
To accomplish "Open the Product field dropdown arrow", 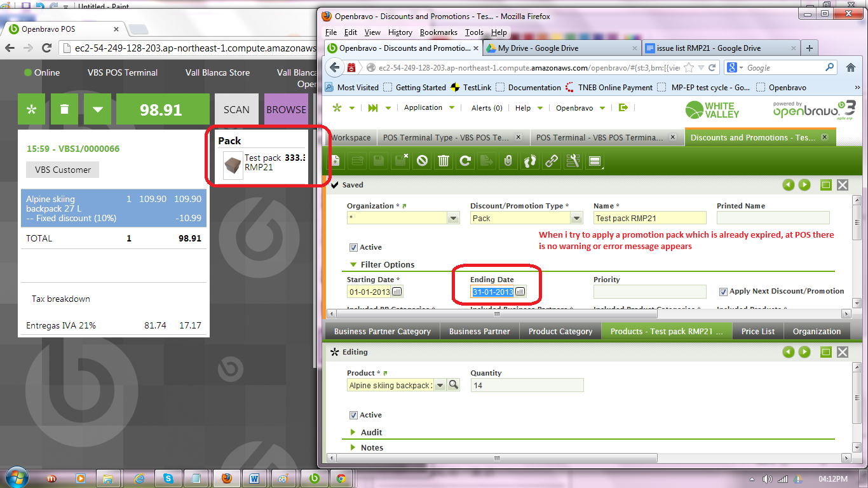I will pyautogui.click(x=440, y=385).
